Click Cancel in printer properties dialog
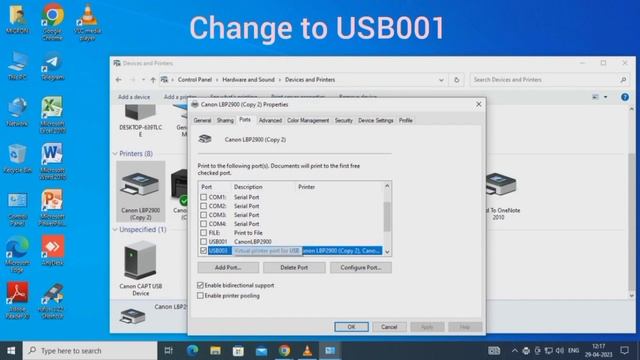640x360 pixels. (x=389, y=327)
